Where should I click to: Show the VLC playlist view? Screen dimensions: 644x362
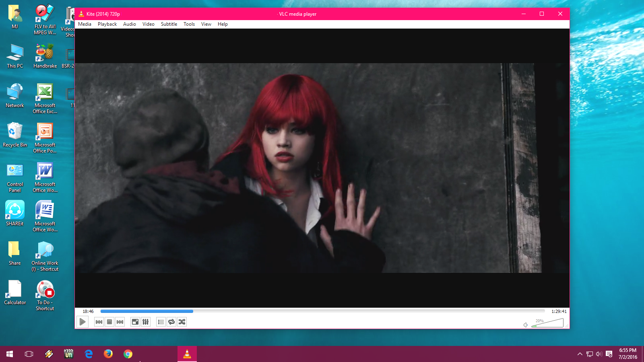pyautogui.click(x=161, y=322)
